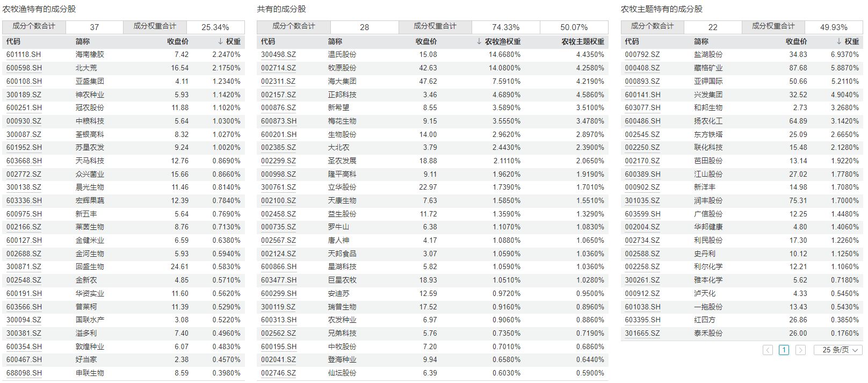Open stock code 600873.SH
Viewport: 868px width, 383px height.
click(278, 121)
